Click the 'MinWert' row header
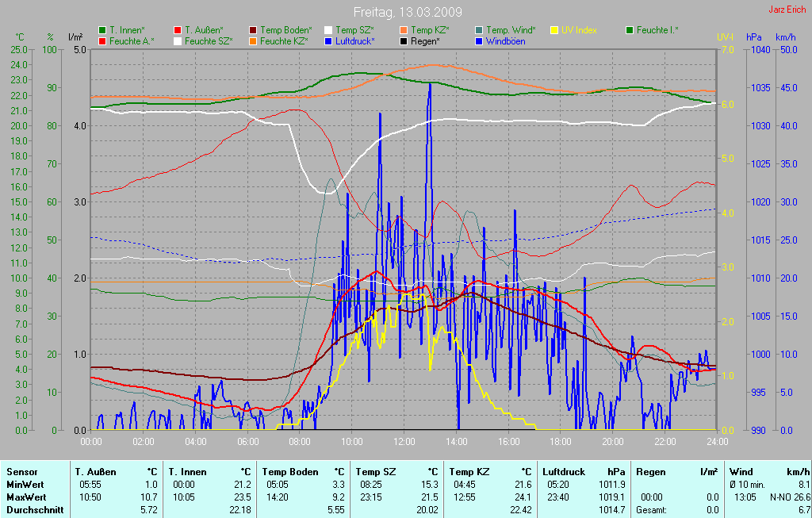Image resolution: width=812 pixels, height=518 pixels. coord(25,485)
